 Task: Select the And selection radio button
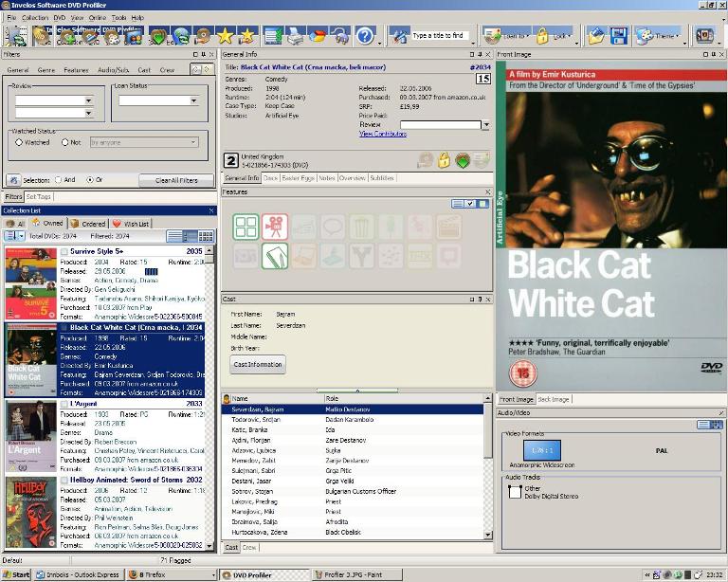(x=58, y=179)
